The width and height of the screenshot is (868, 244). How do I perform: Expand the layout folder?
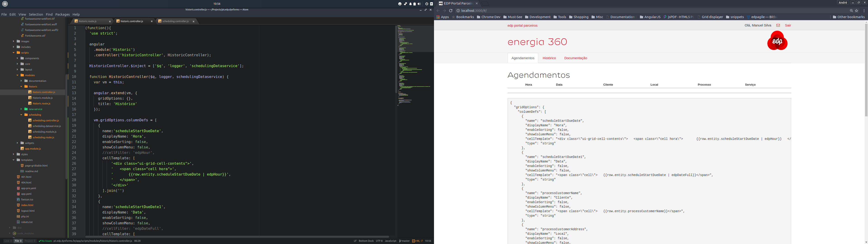(18, 70)
